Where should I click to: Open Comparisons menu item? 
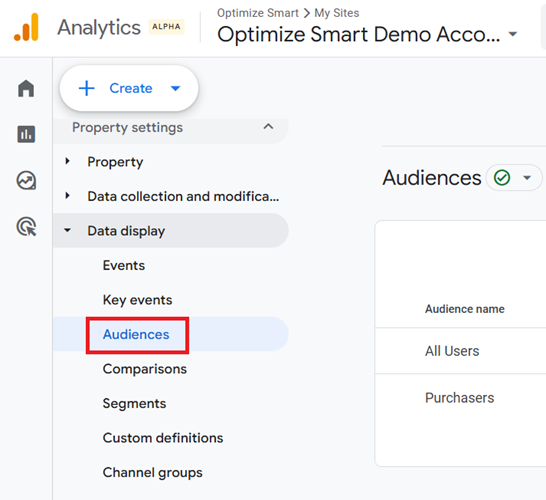tap(145, 369)
